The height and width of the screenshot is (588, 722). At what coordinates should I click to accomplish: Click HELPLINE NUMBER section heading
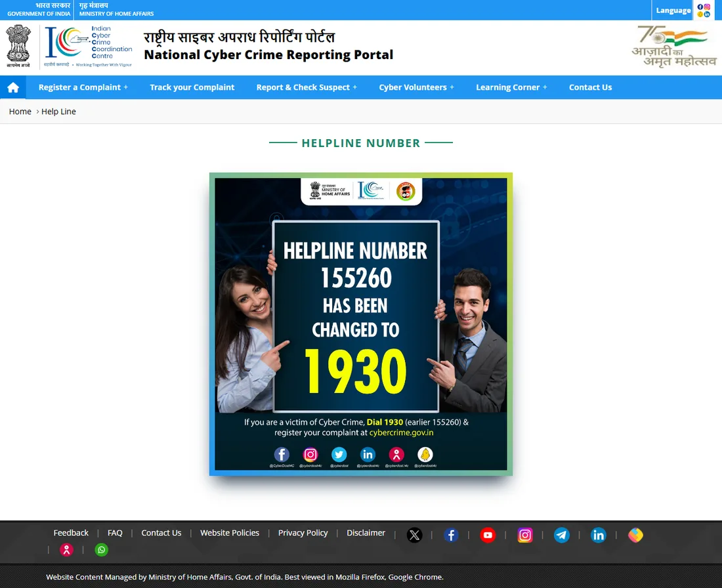click(361, 143)
